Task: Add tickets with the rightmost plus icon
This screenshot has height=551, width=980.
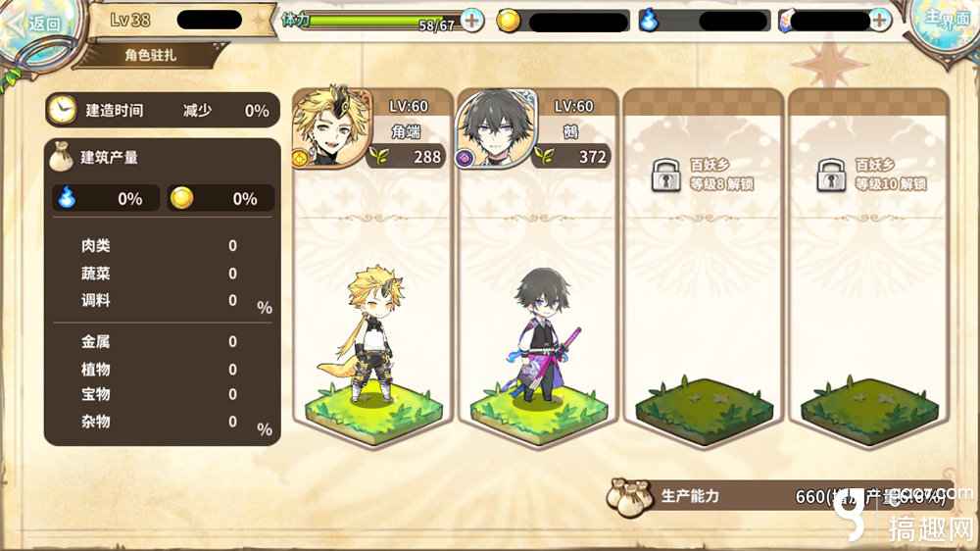Action: click(879, 21)
